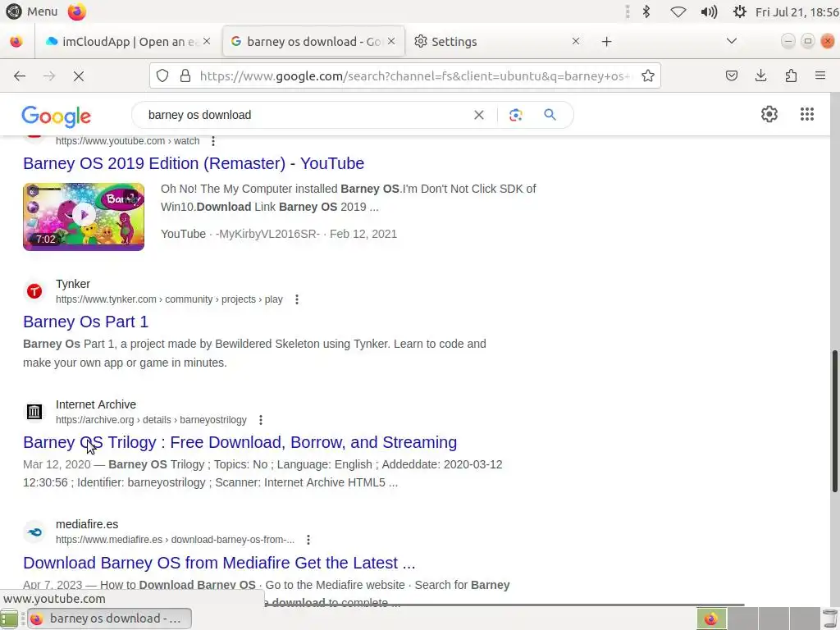Click the Internet Archive site name
Image resolution: width=840 pixels, height=630 pixels.
(96, 404)
